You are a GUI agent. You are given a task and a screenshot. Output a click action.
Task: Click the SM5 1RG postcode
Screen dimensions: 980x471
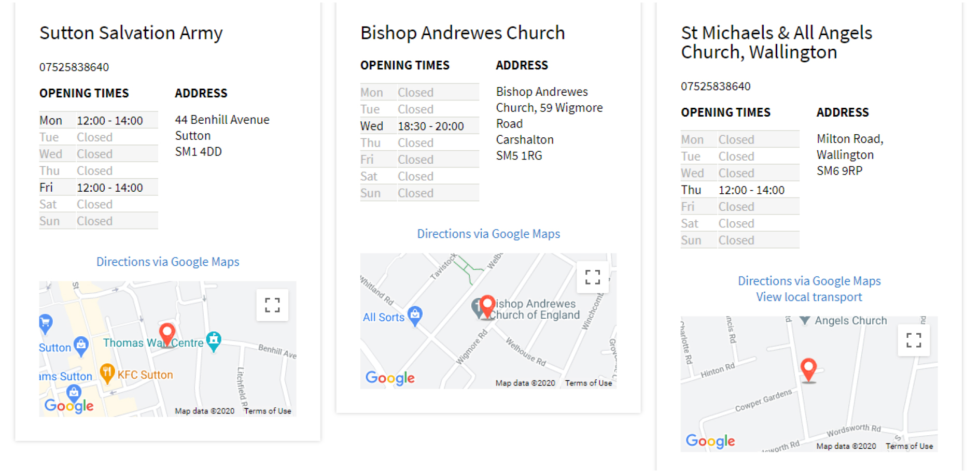(519, 155)
